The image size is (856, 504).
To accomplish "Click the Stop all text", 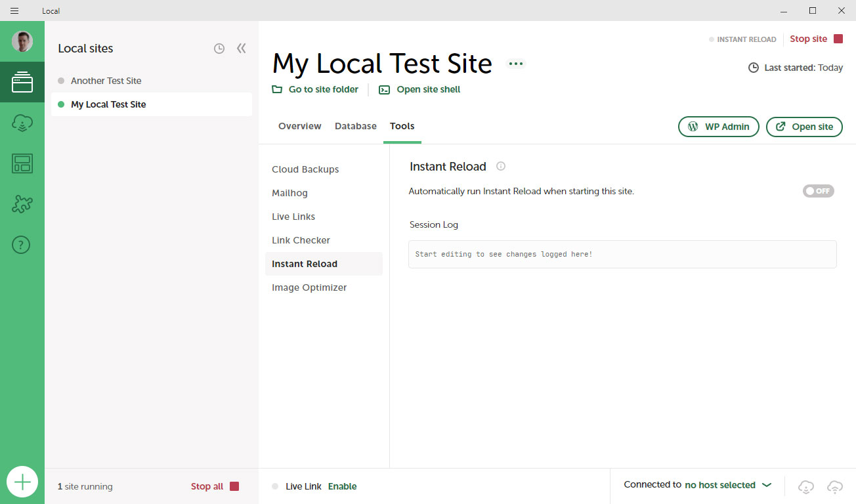I will click(x=207, y=486).
